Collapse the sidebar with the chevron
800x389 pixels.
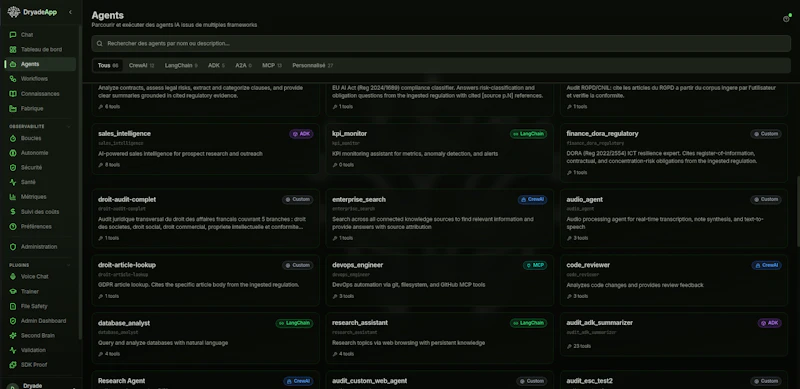click(x=70, y=12)
